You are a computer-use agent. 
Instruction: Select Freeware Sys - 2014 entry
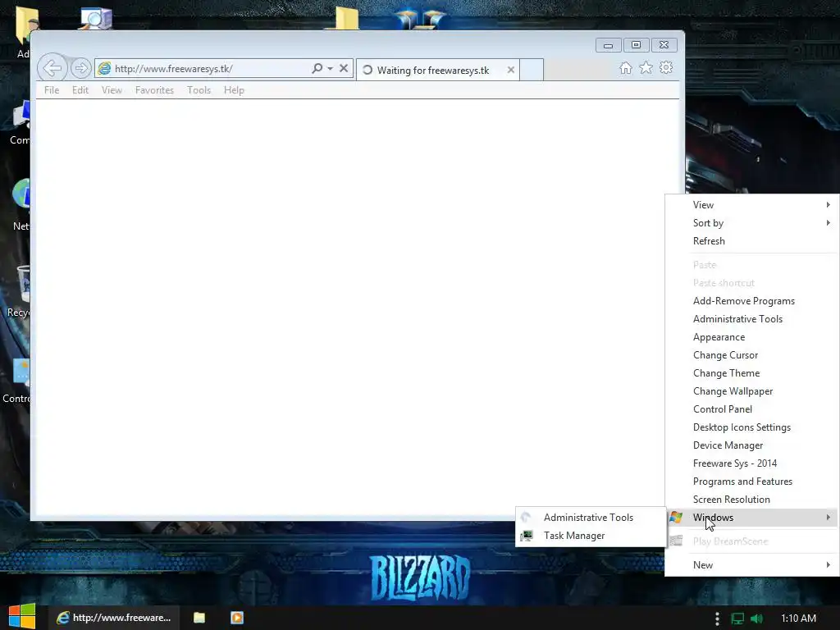pyautogui.click(x=751, y=463)
